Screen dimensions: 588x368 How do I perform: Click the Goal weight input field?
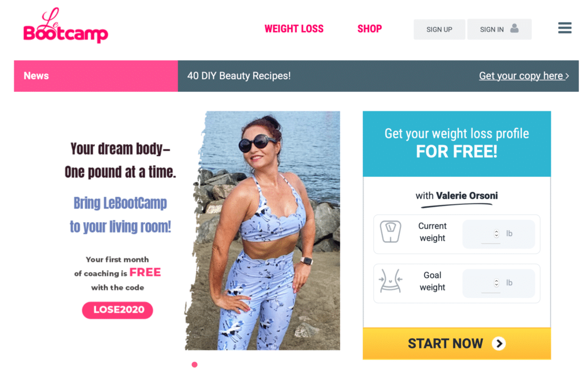click(498, 283)
